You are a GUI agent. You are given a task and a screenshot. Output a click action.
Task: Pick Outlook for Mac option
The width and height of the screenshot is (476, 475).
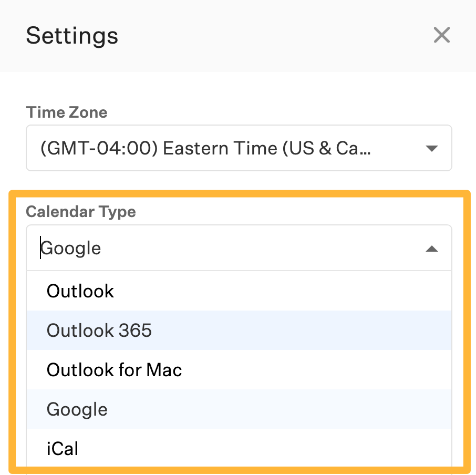114,370
